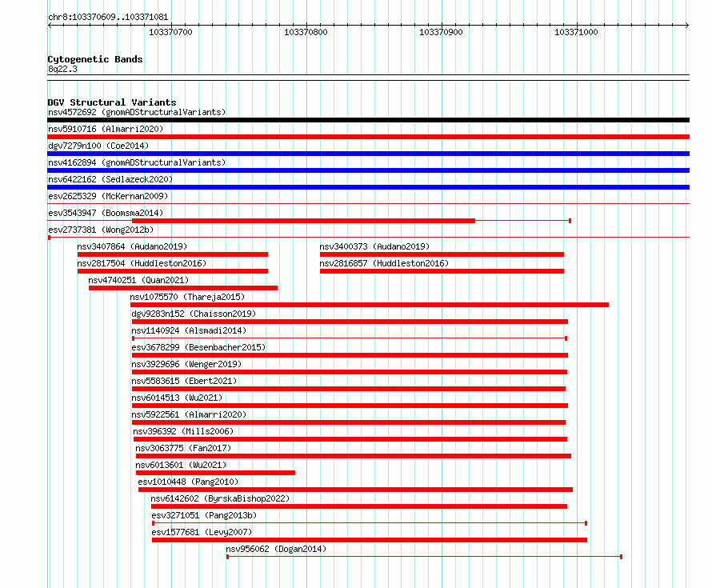Image resolution: width=712 pixels, height=588 pixels.
Task: Open esv2625329 (McKernan2009) label
Action: (108, 196)
